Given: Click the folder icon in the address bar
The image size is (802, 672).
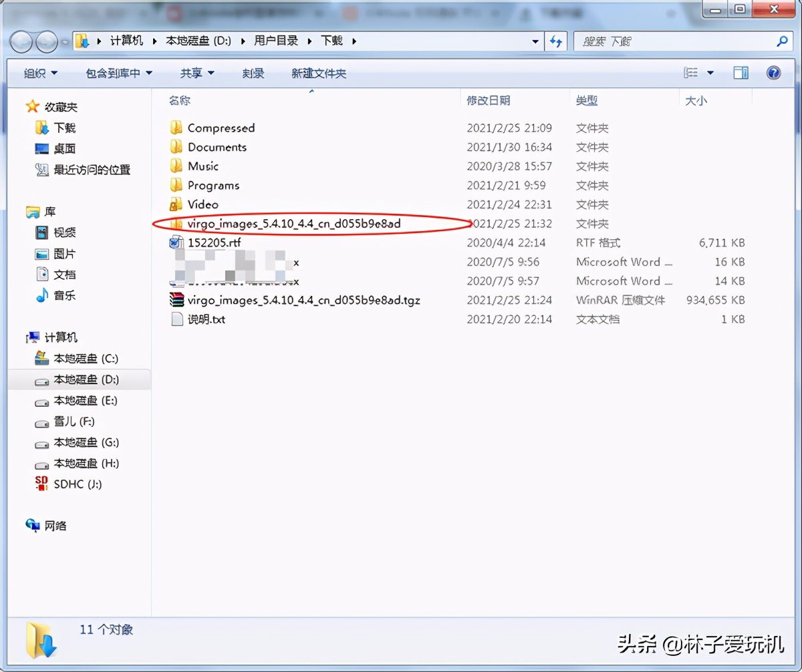Looking at the screenshot, I should coord(82,41).
